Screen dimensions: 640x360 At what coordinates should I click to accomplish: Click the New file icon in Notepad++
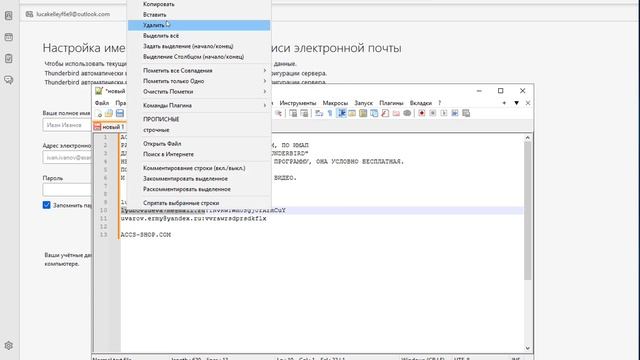98,113
